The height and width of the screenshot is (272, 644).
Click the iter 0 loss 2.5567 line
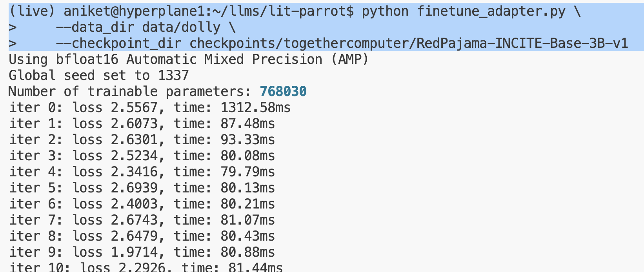150,107
